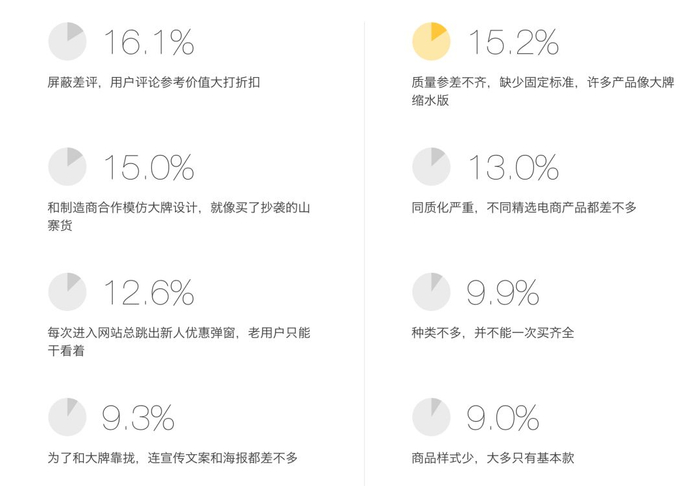Select the pie chart icon next to 13.0%
The image size is (700, 486).
click(x=432, y=167)
